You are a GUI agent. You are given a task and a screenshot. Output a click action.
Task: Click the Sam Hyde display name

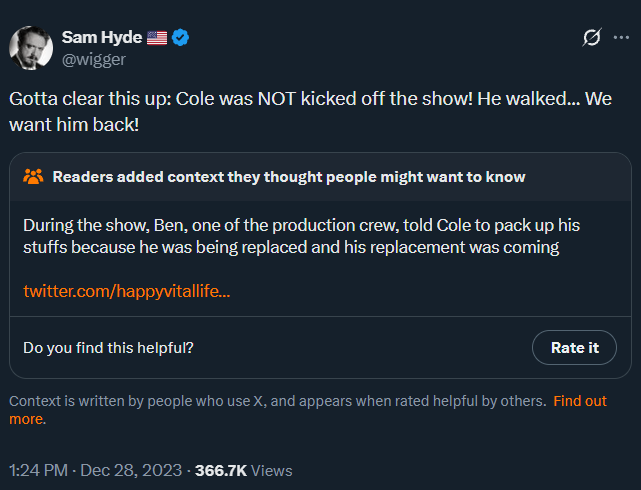[101, 37]
